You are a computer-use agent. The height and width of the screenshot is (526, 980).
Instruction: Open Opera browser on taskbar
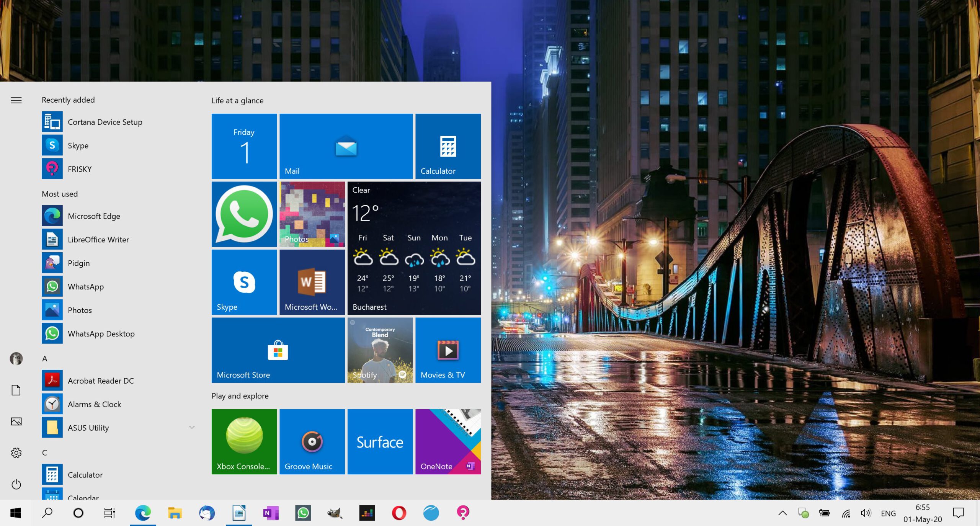[x=399, y=513]
